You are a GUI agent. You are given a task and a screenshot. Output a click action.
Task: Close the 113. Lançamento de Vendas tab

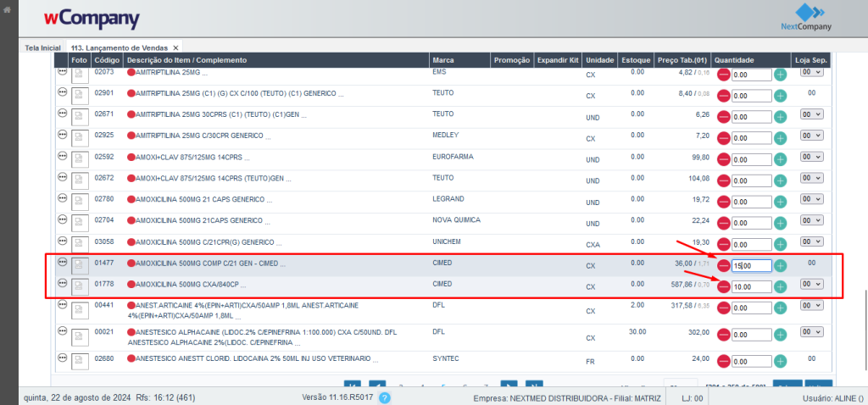click(175, 48)
